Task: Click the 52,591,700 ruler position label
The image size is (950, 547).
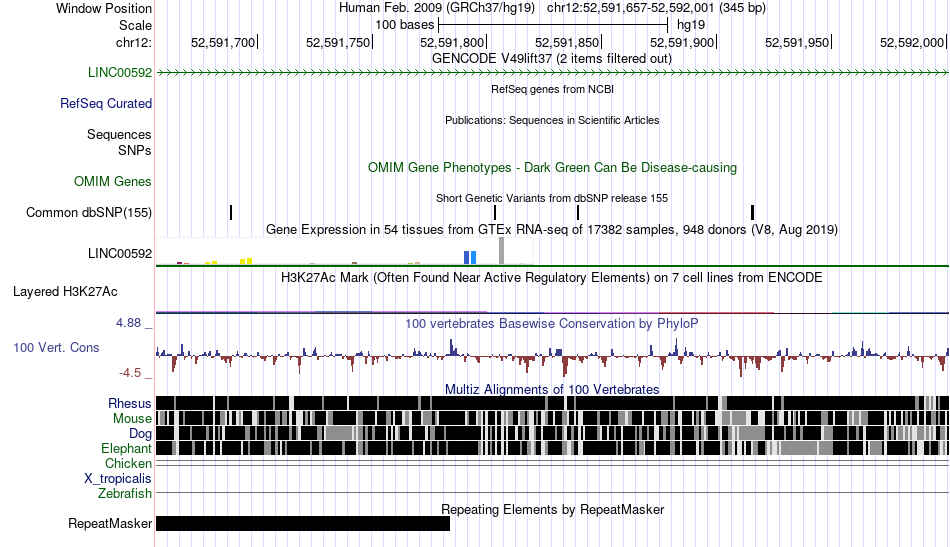Action: click(x=223, y=42)
